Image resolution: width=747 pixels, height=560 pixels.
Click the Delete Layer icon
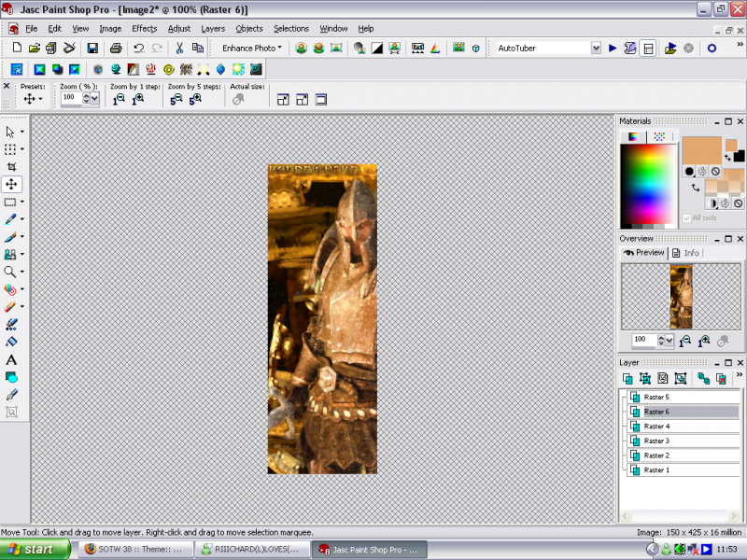coord(722,379)
